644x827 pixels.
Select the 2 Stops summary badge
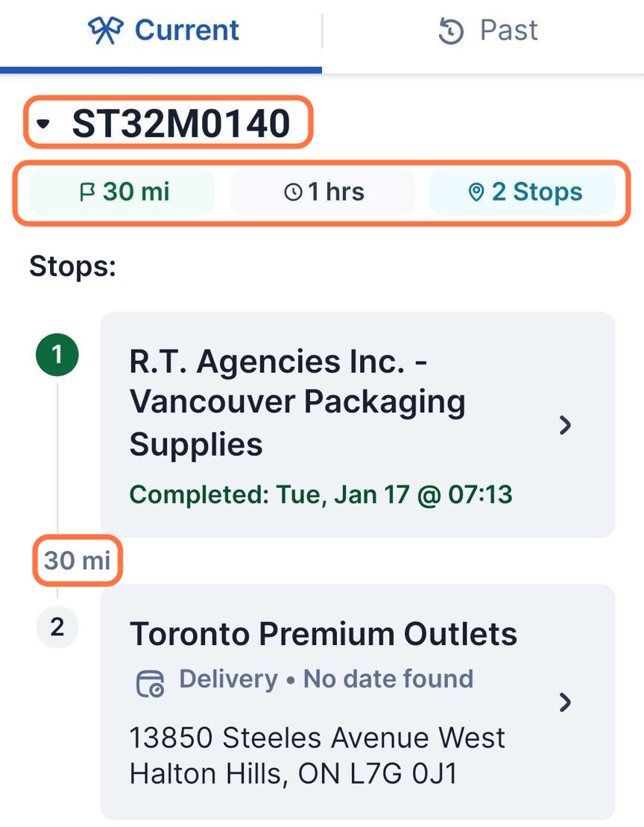click(x=523, y=192)
